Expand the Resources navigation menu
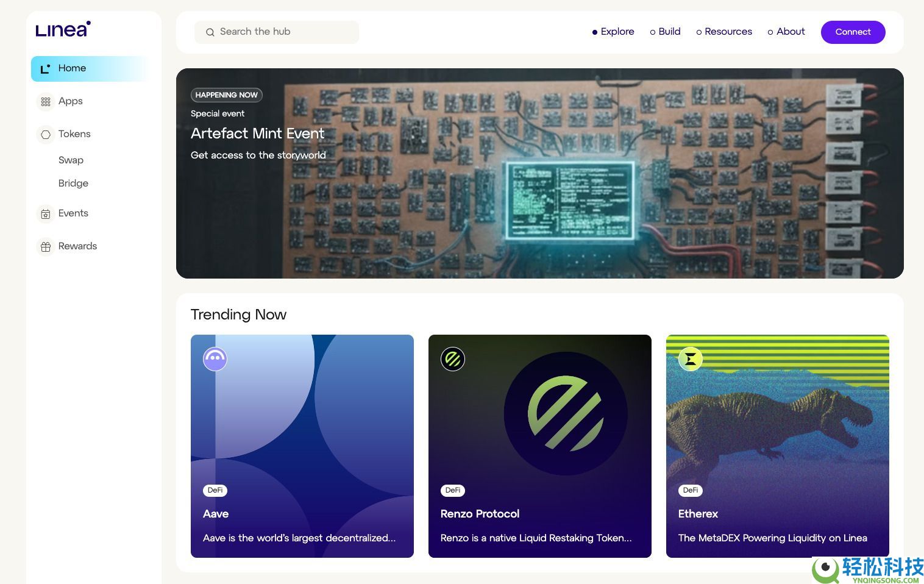The height and width of the screenshot is (584, 924). (x=724, y=32)
